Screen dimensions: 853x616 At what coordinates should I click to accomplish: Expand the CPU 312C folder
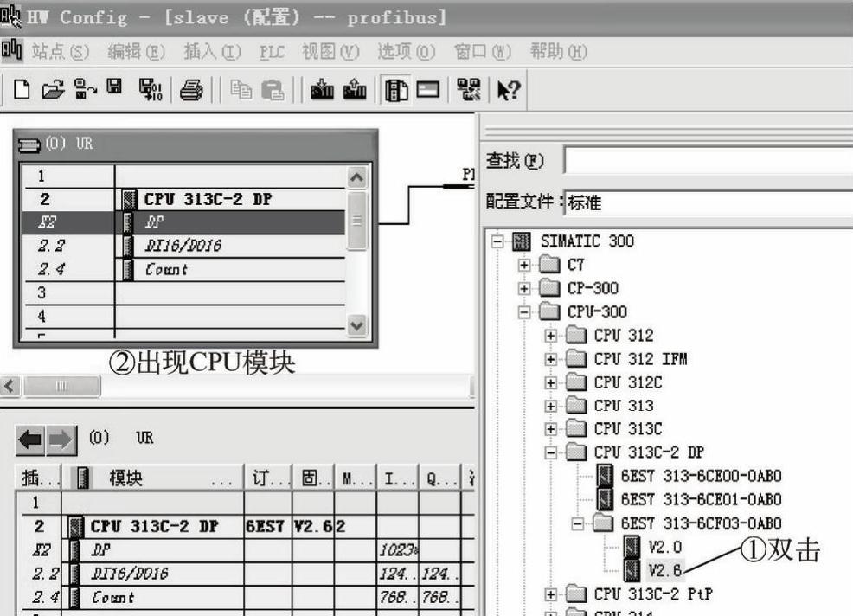pos(550,383)
